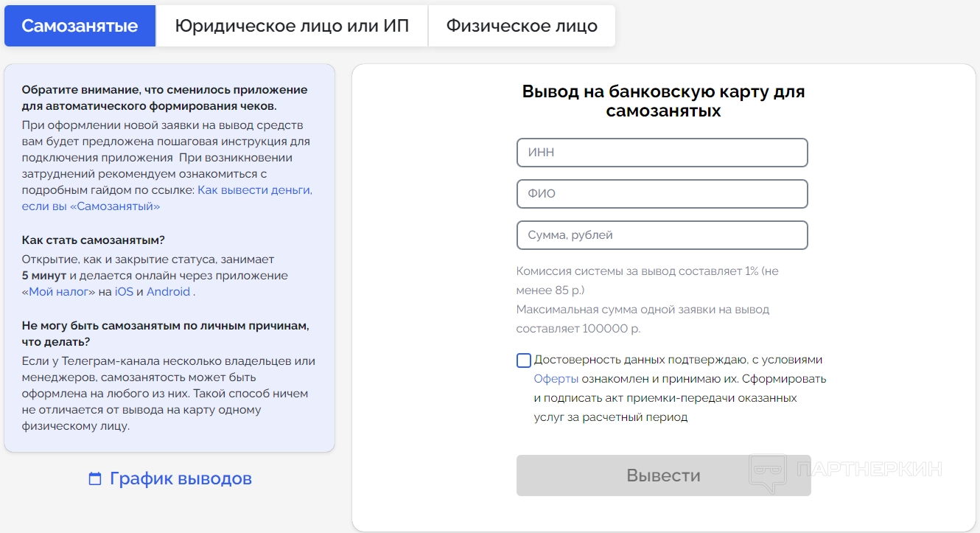Click the bold Обратите внимание notice heading

[164, 98]
